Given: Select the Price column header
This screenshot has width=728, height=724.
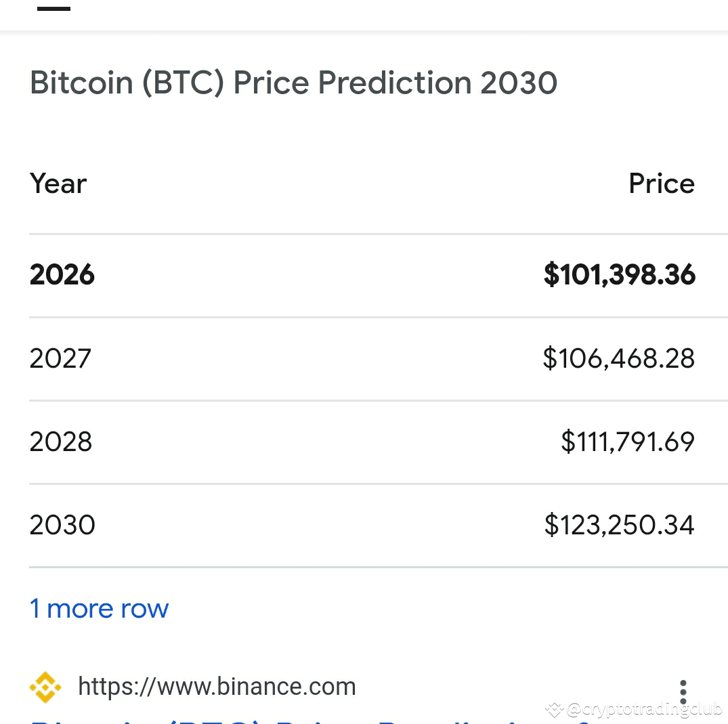Looking at the screenshot, I should (x=661, y=184).
